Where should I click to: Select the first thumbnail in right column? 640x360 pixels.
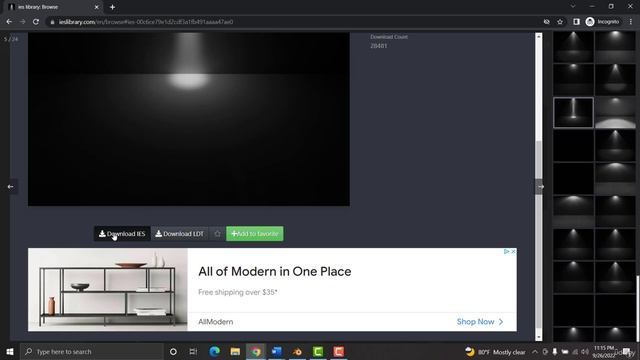pyautogui.click(x=615, y=47)
